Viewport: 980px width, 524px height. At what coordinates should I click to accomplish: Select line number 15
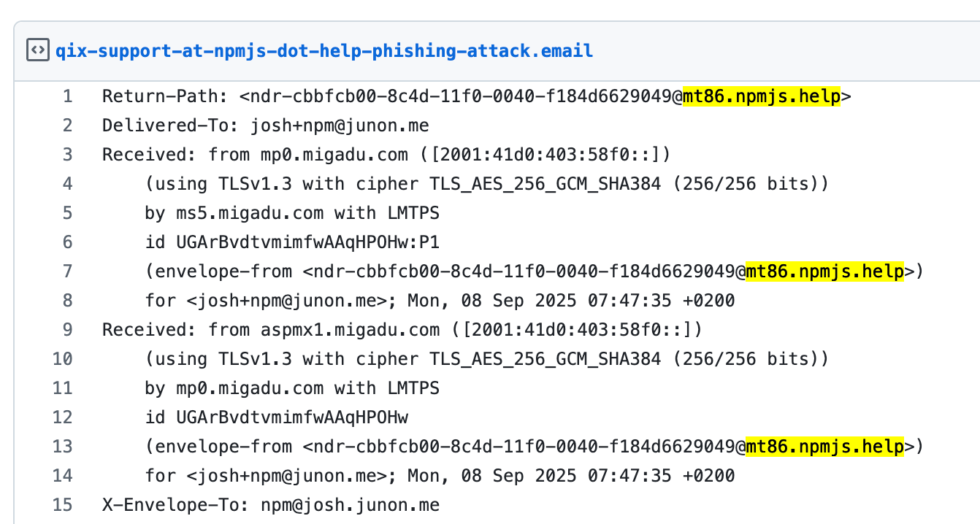63,505
